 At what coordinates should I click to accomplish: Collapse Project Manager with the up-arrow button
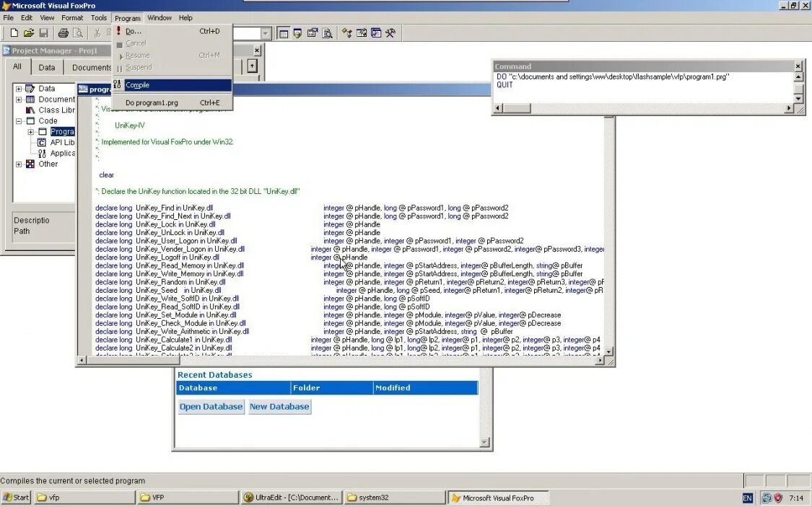252,66
